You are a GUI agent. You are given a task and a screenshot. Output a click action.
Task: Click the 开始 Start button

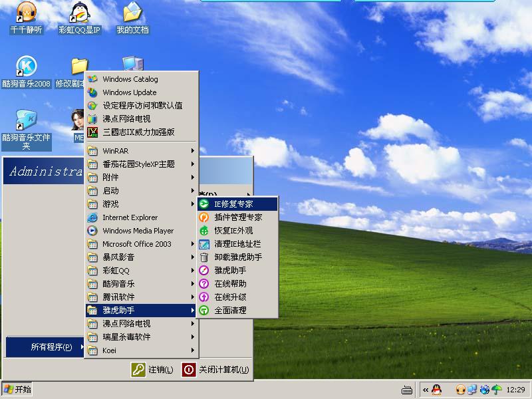point(17,389)
